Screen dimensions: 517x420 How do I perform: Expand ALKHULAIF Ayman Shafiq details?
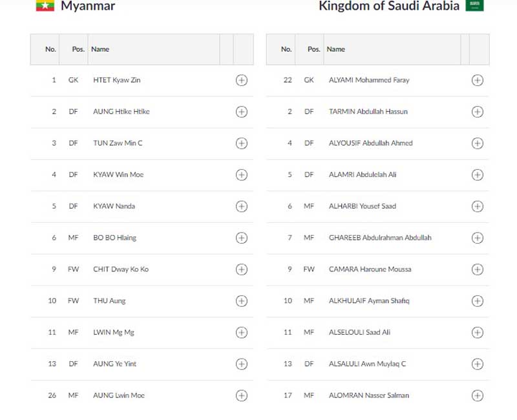pyautogui.click(x=477, y=300)
